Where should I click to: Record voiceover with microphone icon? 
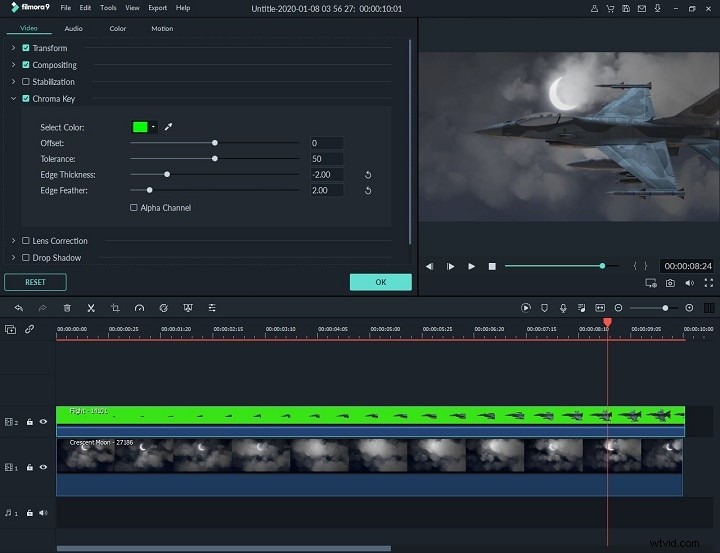pyautogui.click(x=563, y=308)
